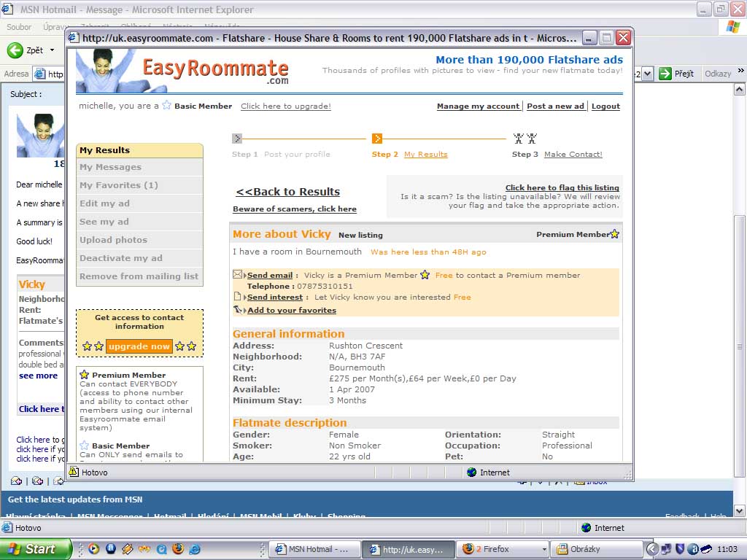Open the Manage my account link
Viewport: 747px width, 560px height.
(x=478, y=106)
